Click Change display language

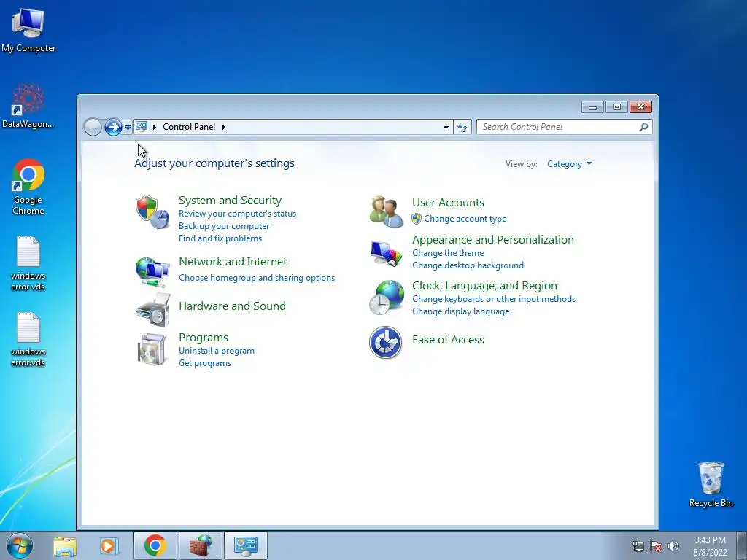pos(461,311)
